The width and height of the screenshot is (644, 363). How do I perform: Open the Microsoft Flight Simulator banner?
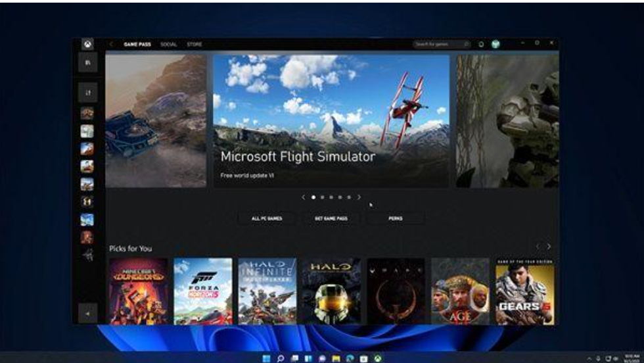[x=331, y=121]
